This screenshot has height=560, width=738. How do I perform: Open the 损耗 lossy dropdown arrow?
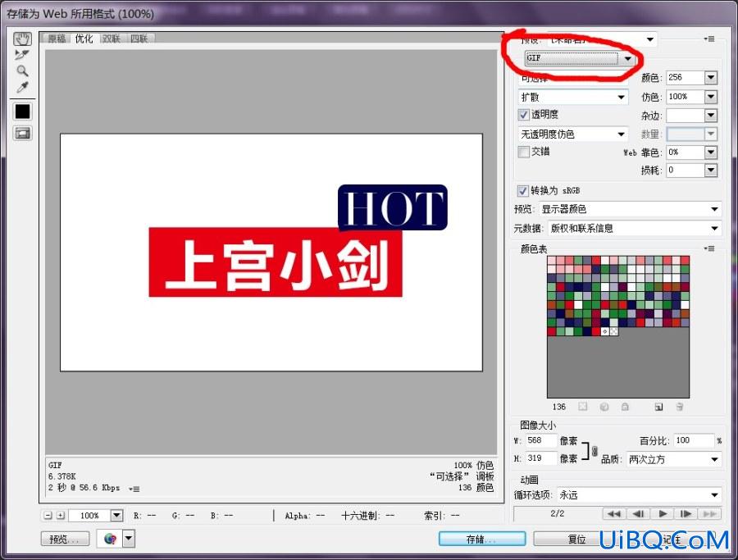(711, 170)
